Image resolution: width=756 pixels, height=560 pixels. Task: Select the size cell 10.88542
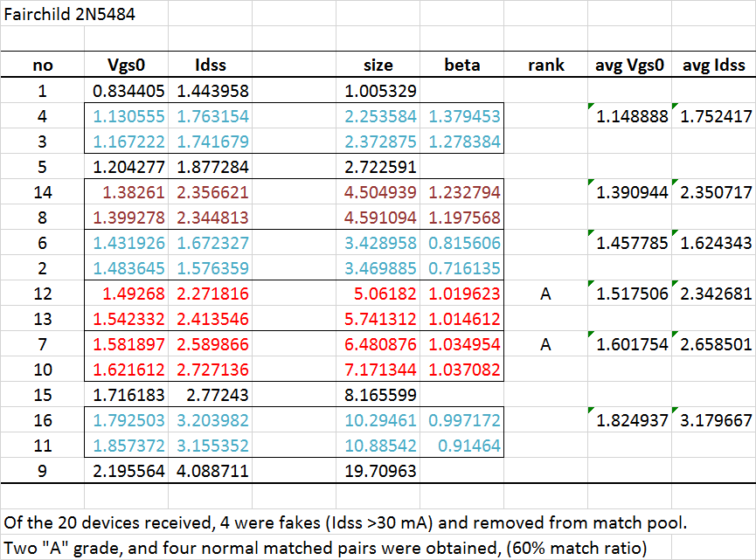(x=378, y=446)
